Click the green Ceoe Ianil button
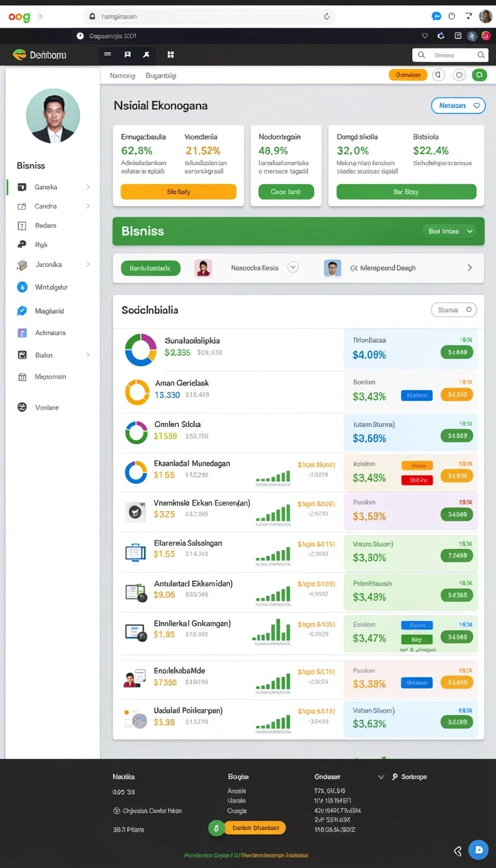The image size is (496, 868). coord(286,192)
